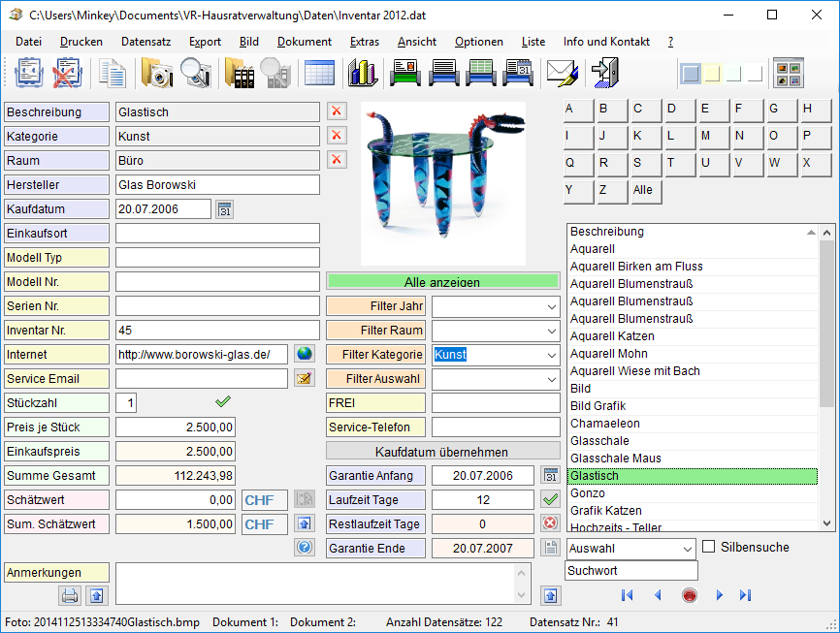Click the magnifying glass search toolbar icon
Screen dimensions: 840x633
pyautogui.click(x=196, y=74)
